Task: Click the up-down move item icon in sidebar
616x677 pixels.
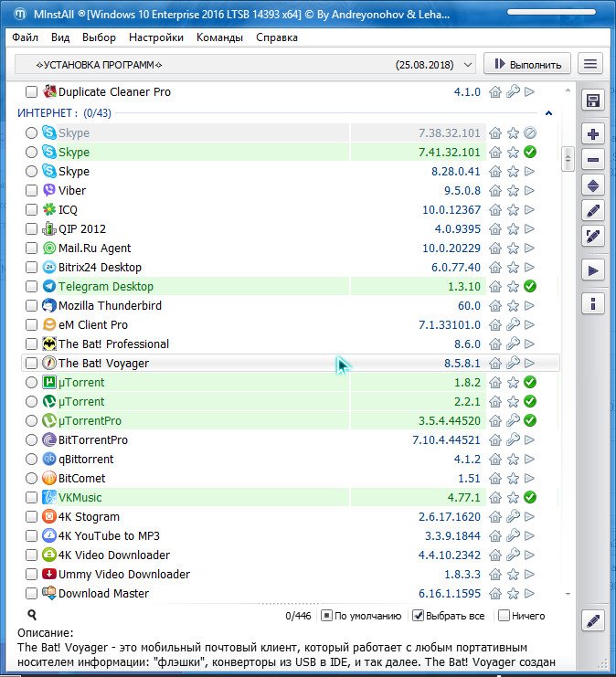Action: pyautogui.click(x=592, y=186)
